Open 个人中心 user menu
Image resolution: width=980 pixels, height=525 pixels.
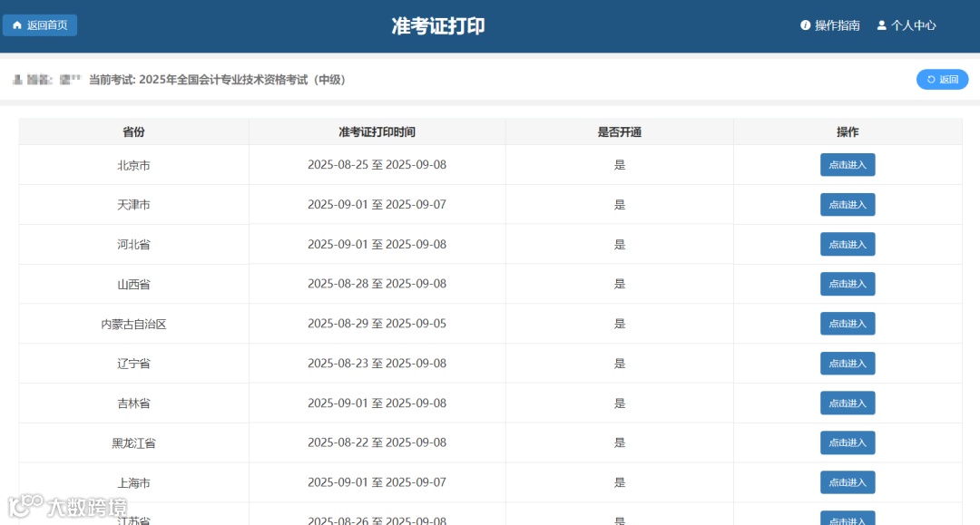pyautogui.click(x=906, y=25)
